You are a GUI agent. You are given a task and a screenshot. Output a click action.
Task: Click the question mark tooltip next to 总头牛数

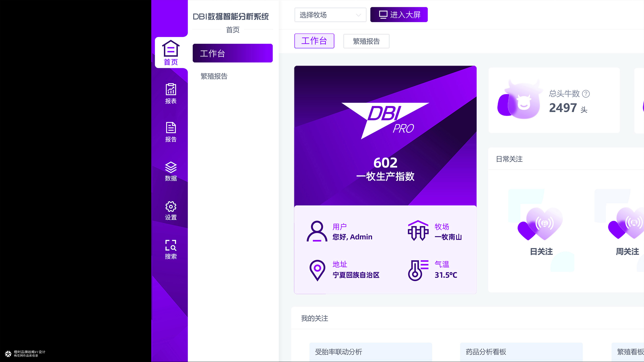[x=586, y=94]
